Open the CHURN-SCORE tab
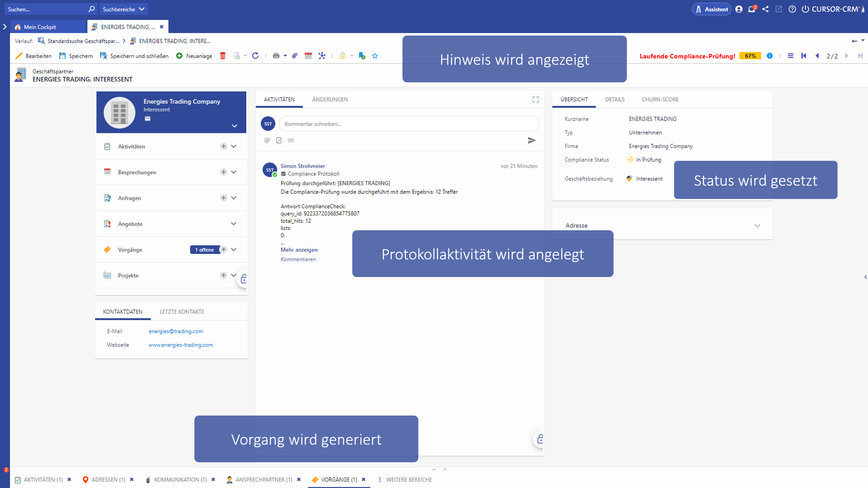 (x=660, y=99)
